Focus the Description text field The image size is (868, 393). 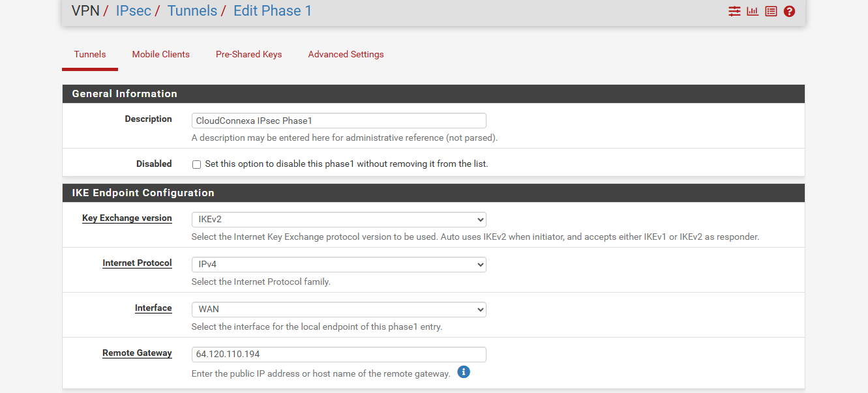(338, 121)
